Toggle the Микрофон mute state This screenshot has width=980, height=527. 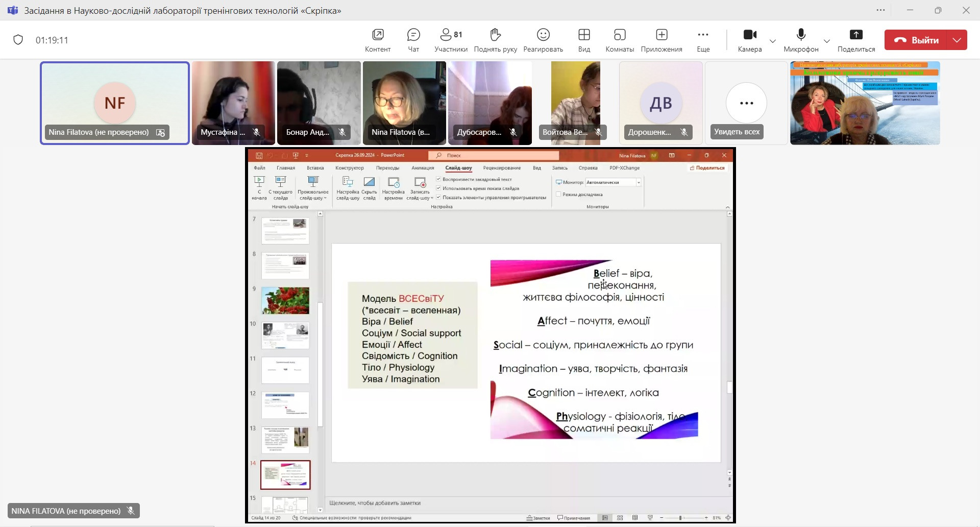point(801,40)
